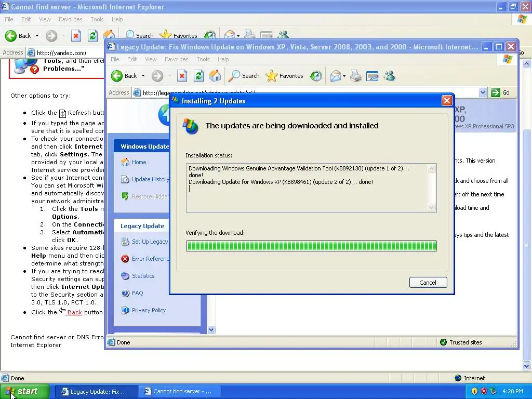Close the Installing 2 Updates dialog
Screen dimensions: 532x399
pos(447,101)
